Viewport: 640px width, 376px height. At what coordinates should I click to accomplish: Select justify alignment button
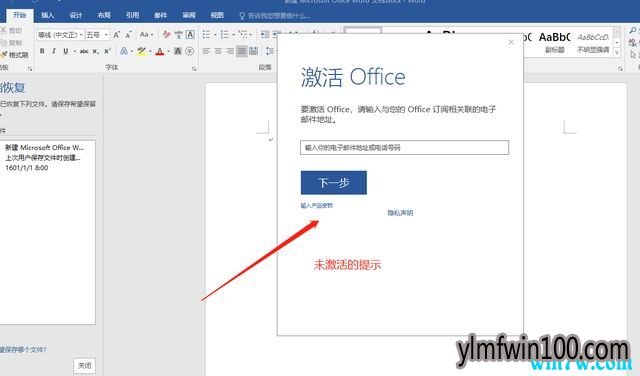(242, 51)
